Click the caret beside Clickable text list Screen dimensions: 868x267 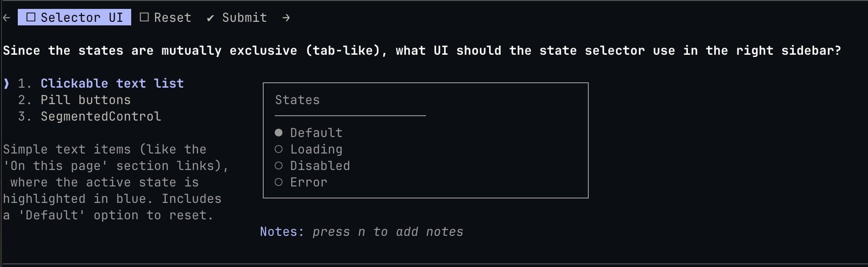coord(5,83)
